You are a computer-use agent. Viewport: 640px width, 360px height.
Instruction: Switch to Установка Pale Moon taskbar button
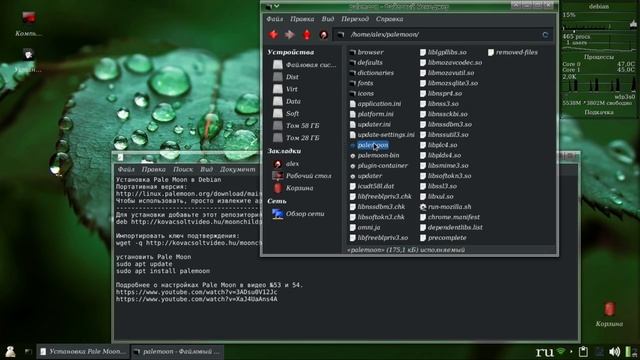[x=82, y=351]
